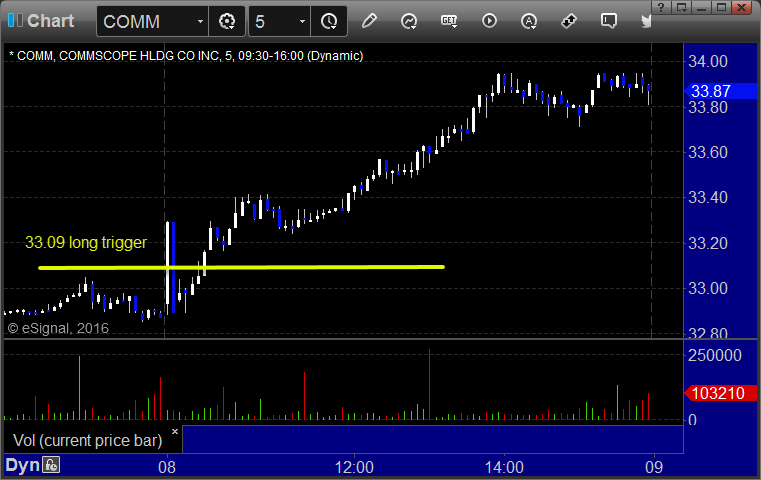The width and height of the screenshot is (761, 480).
Task: Click the 33.40 price axis label
Action: click(x=708, y=198)
